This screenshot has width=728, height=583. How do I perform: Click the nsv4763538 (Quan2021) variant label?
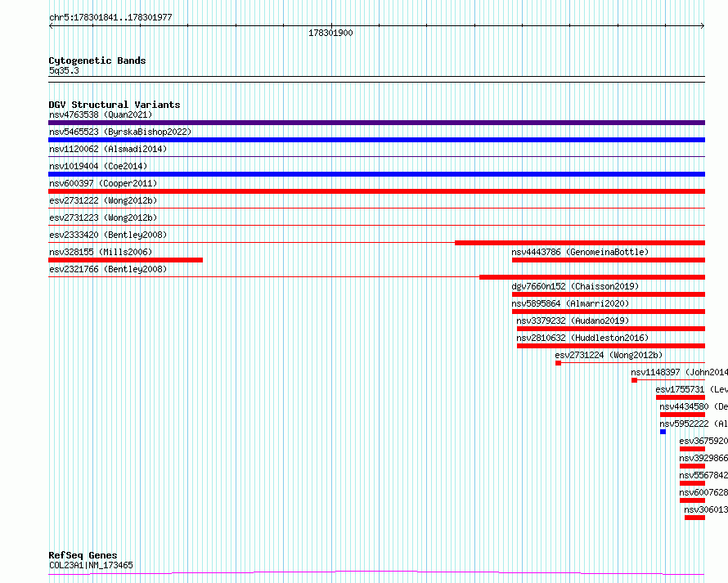101,114
